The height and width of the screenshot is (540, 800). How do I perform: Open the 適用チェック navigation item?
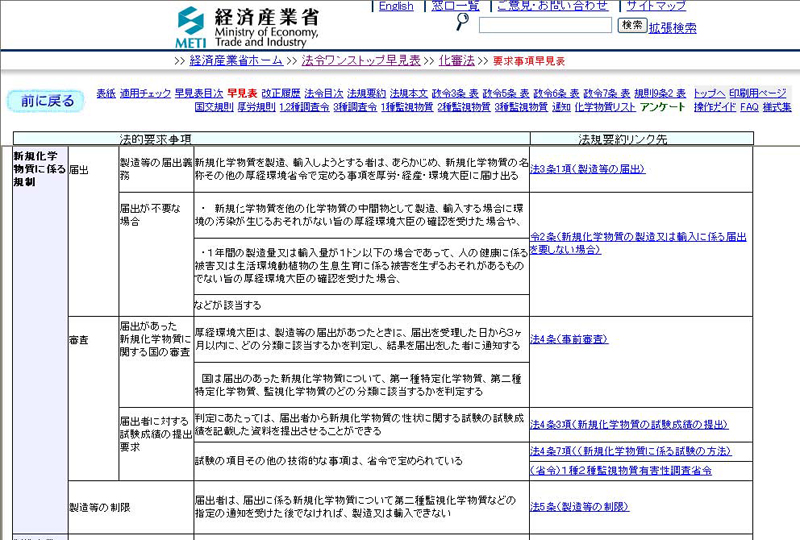tap(146, 93)
